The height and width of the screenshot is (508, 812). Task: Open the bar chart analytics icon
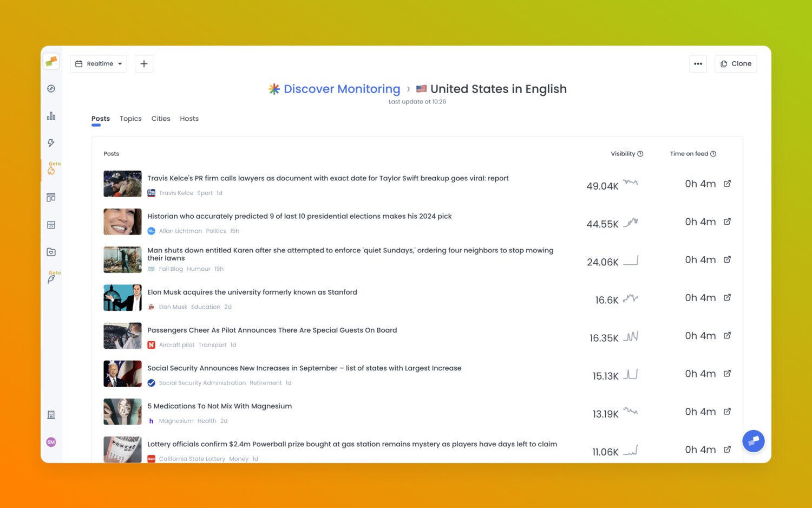tap(51, 116)
